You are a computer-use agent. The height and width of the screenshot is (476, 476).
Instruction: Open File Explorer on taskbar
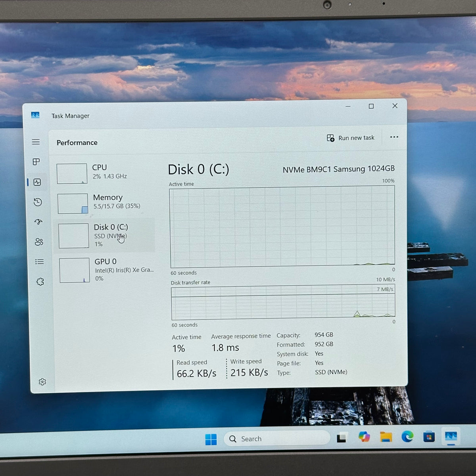(386, 437)
